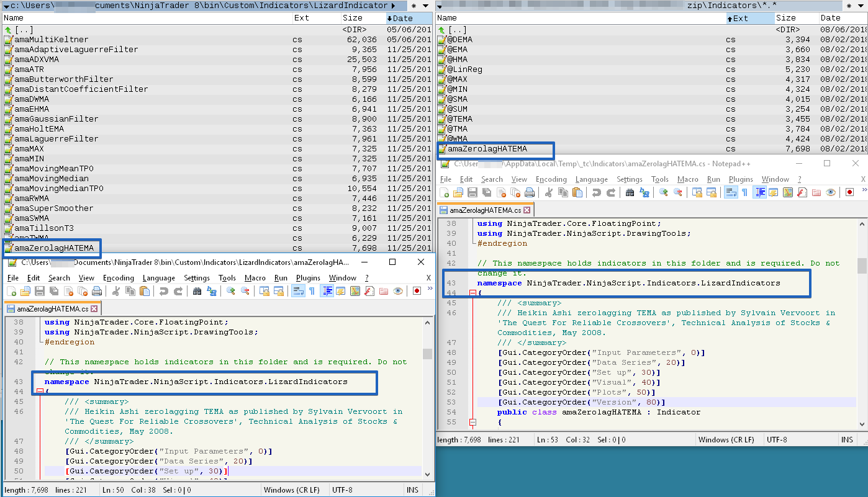The image size is (868, 497).
Task: Open Plugins menu in right Notepad++ window
Action: point(741,179)
